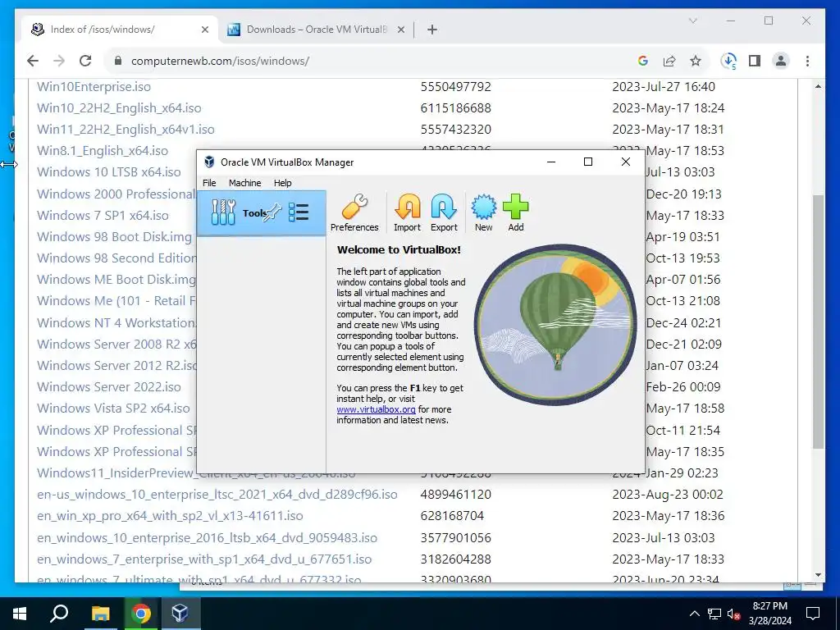Viewport: 840px width, 630px height.
Task: Click Chrome icon in taskbar
Action: [x=141, y=614]
